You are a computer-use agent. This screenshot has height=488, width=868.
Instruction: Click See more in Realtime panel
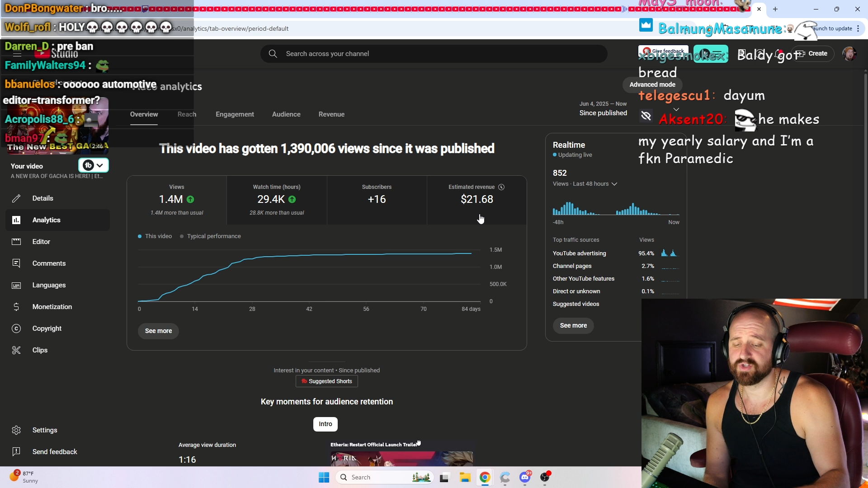click(x=573, y=325)
